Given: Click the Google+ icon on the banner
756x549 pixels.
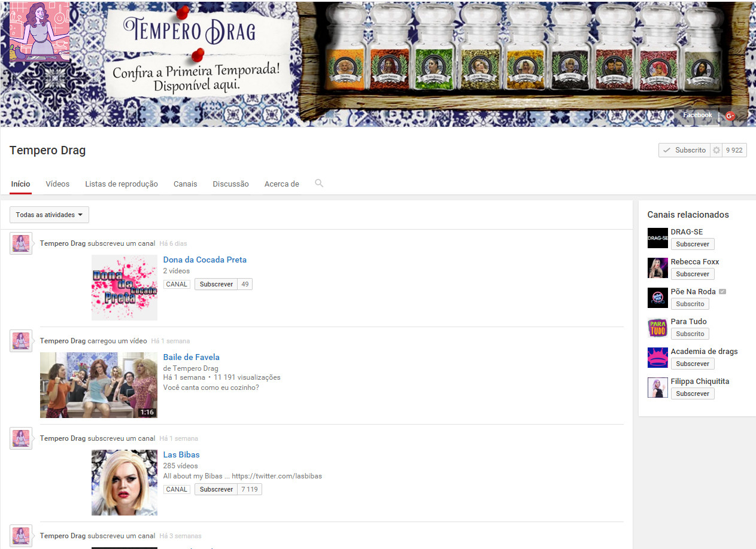Looking at the screenshot, I should coord(730,116).
